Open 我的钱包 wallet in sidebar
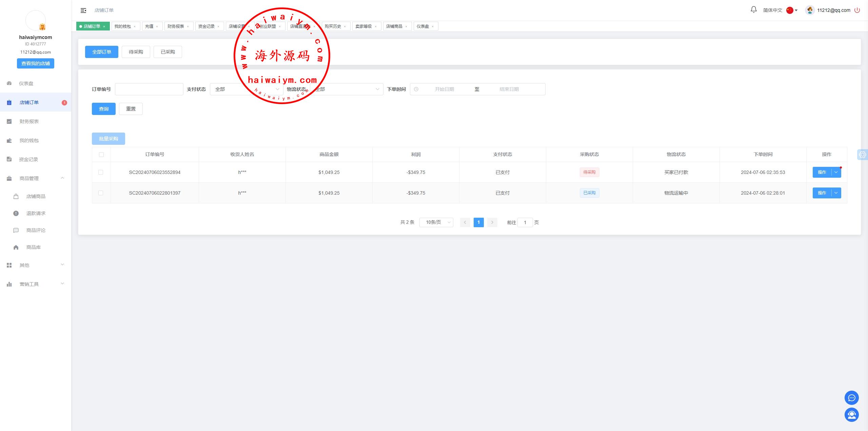 pos(29,140)
